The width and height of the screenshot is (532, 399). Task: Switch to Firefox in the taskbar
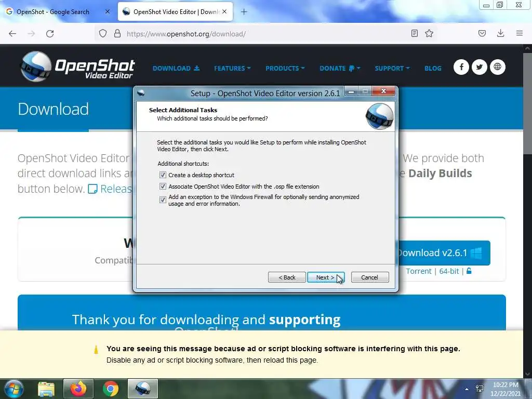(x=78, y=389)
